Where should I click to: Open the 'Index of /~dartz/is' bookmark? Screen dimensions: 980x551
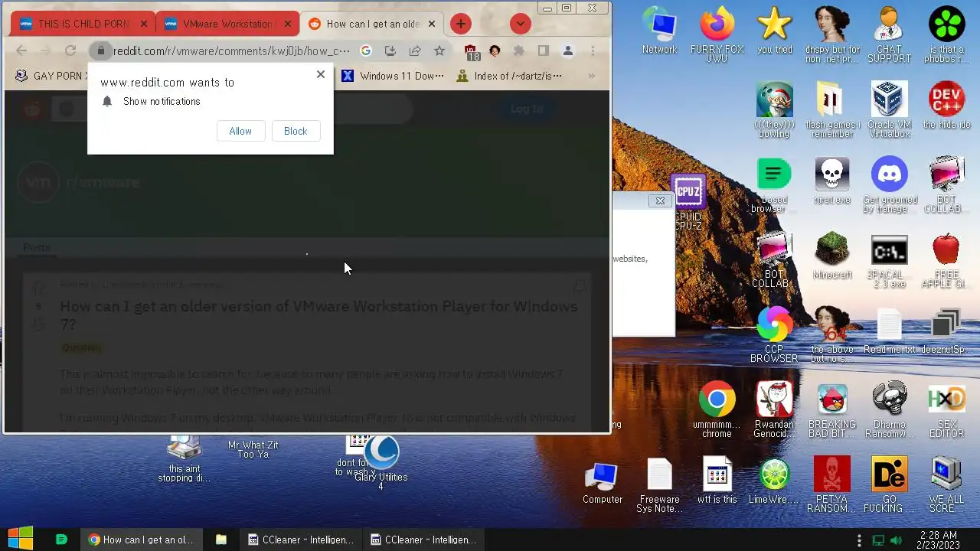click(509, 76)
